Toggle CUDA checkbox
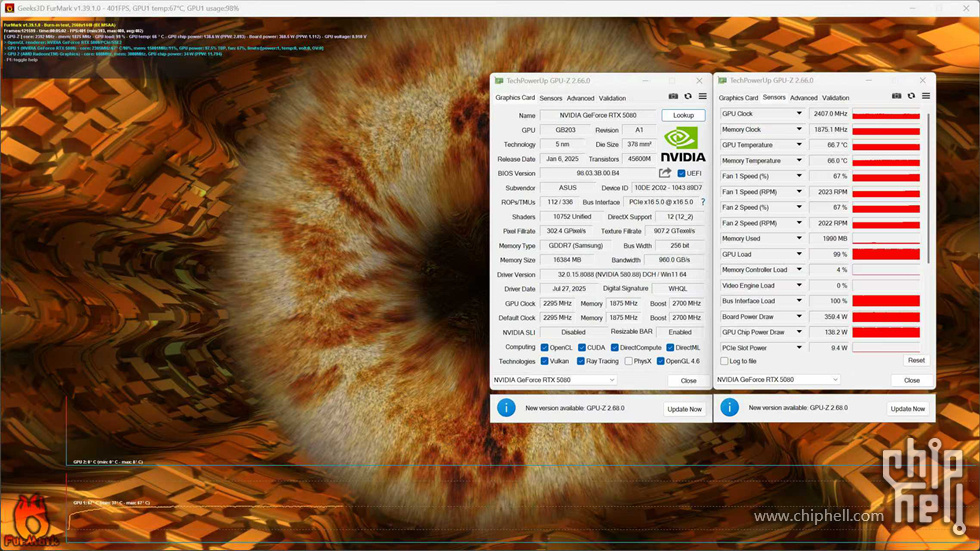Image resolution: width=980 pixels, height=551 pixels. (582, 347)
